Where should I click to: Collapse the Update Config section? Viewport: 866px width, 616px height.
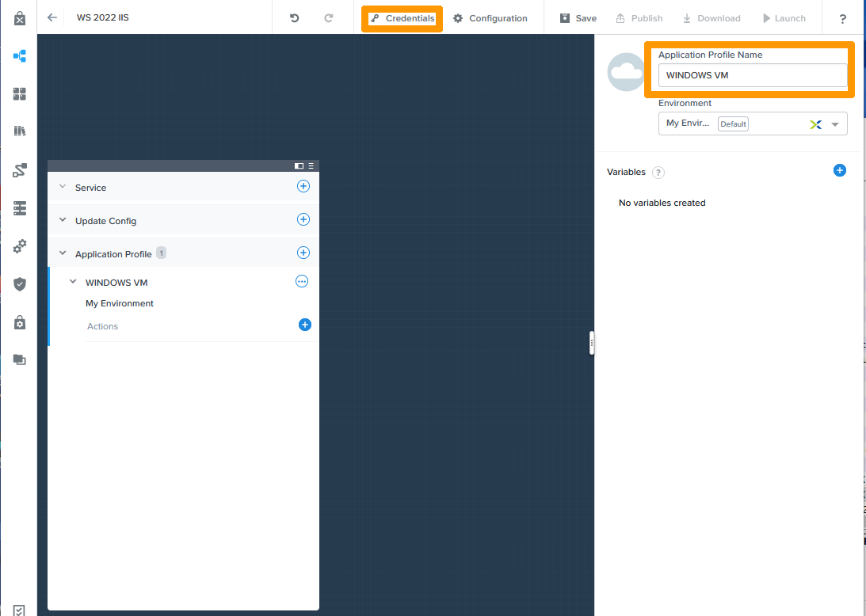pyautogui.click(x=63, y=220)
